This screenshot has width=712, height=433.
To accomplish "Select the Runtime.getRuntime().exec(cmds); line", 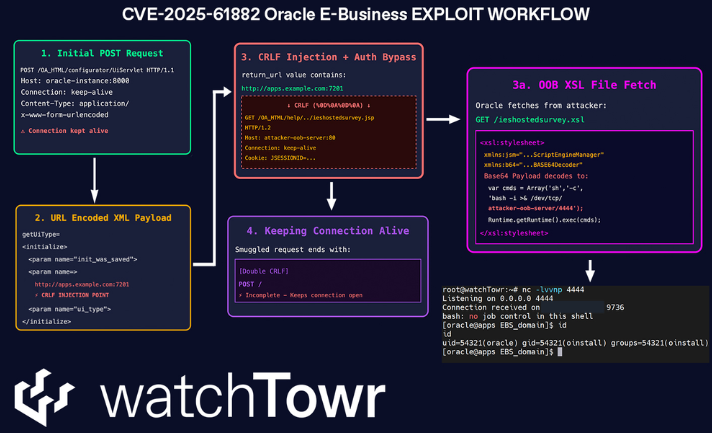I will click(544, 220).
